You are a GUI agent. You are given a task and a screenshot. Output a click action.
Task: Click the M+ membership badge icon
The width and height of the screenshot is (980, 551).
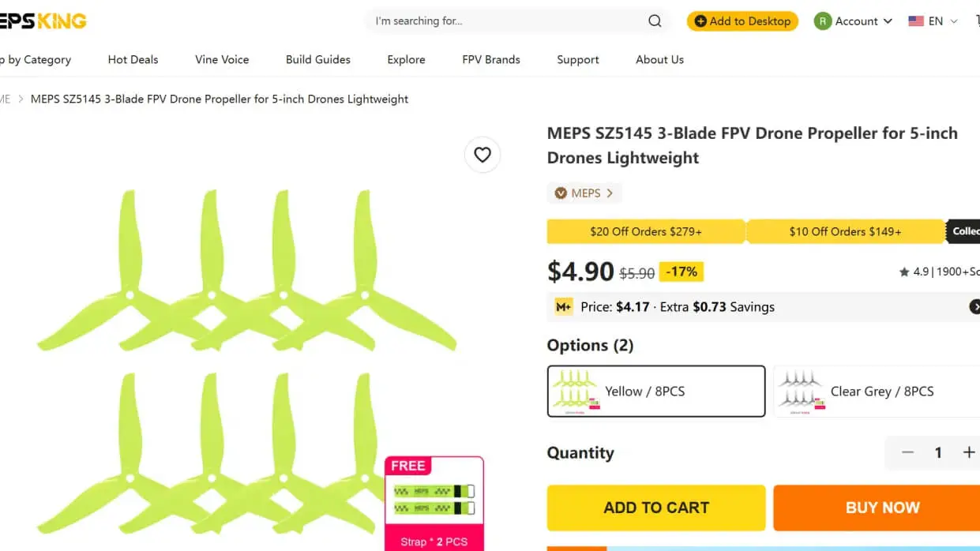[x=563, y=307]
